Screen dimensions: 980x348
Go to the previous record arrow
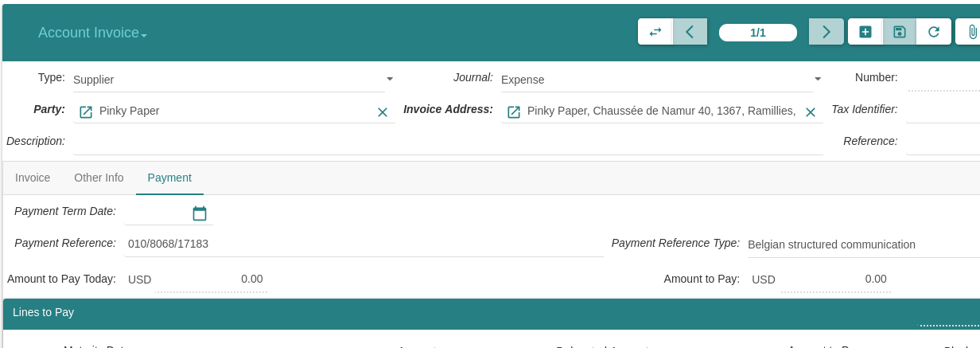[690, 32]
